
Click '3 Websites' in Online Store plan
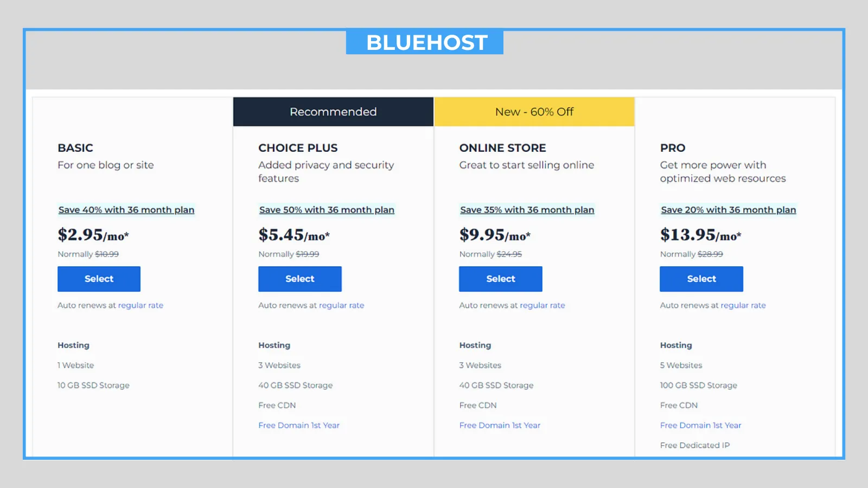(x=480, y=365)
